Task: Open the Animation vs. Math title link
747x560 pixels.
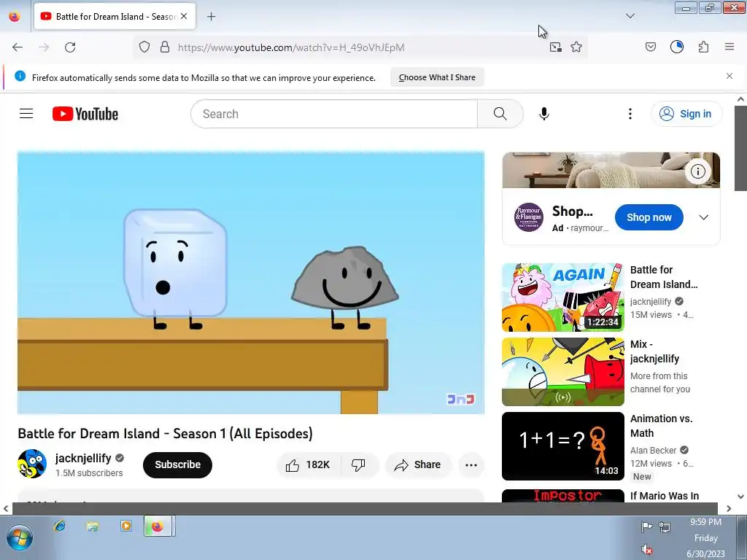Action: click(x=661, y=426)
